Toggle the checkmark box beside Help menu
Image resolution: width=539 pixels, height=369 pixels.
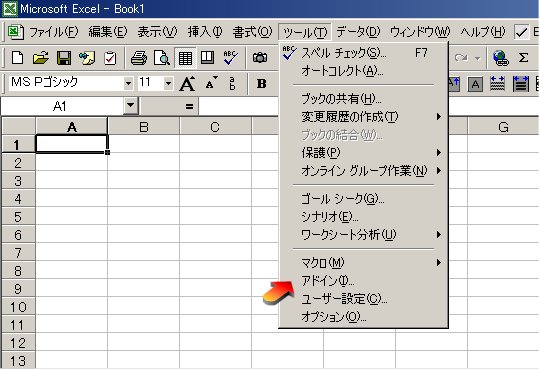[x=521, y=32]
